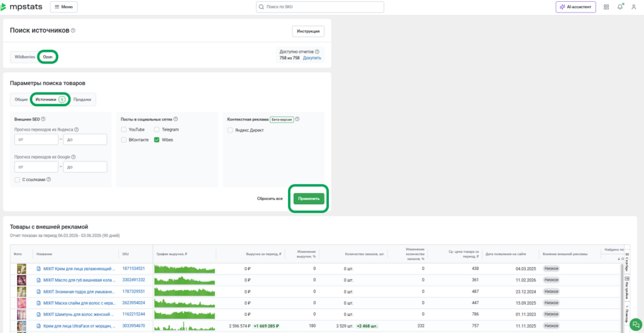Screen dimensions: 644x333
Task: Switch to the Общие parameters tab
Action: [21, 99]
